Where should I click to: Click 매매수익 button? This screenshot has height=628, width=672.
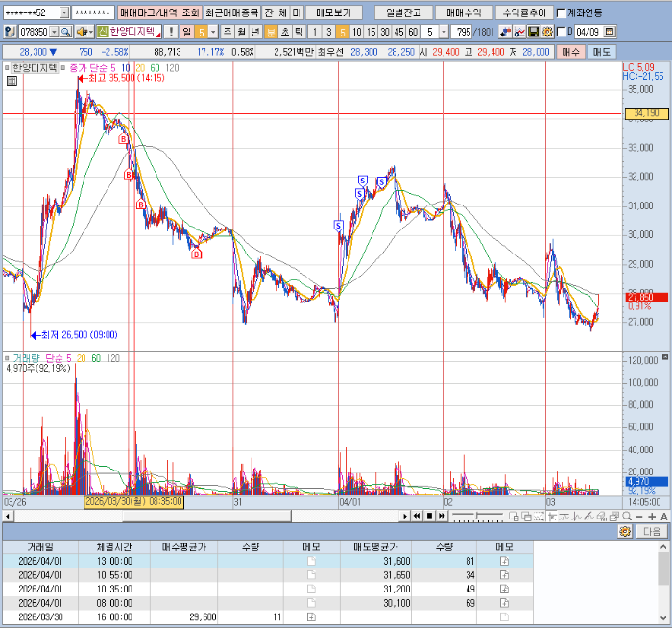[464, 12]
